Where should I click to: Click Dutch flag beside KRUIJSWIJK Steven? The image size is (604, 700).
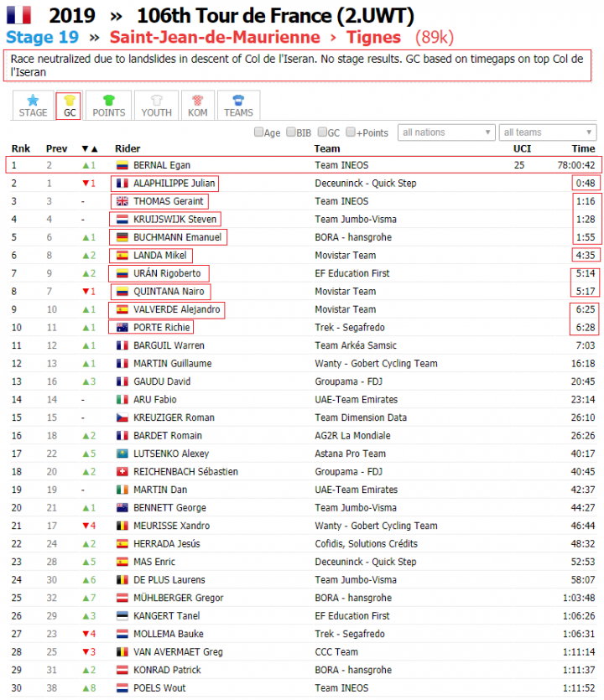tap(122, 219)
